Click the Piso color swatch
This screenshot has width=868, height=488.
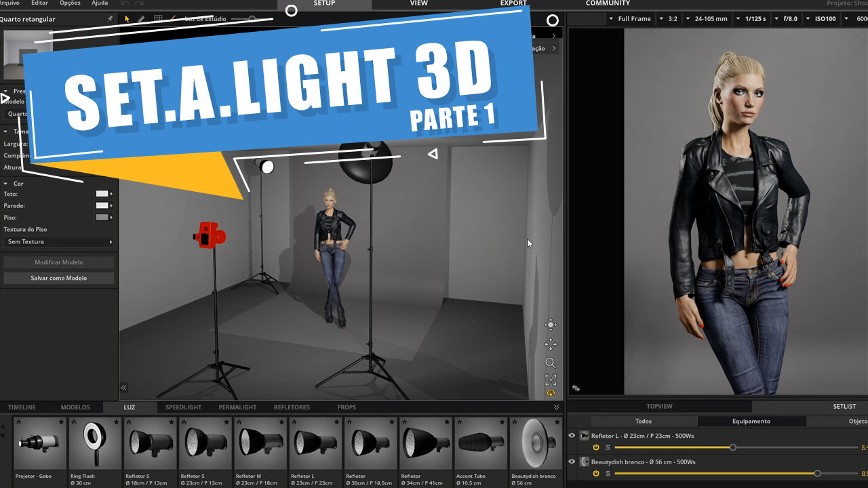(102, 218)
